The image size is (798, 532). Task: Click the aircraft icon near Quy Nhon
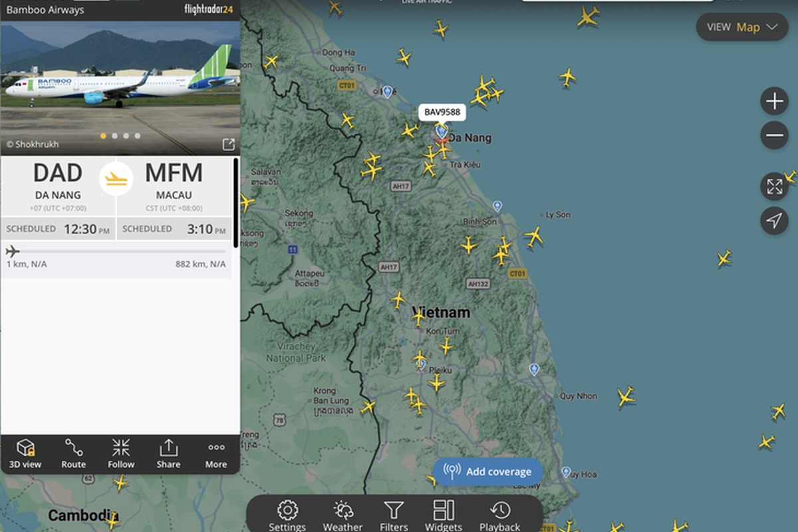(625, 397)
